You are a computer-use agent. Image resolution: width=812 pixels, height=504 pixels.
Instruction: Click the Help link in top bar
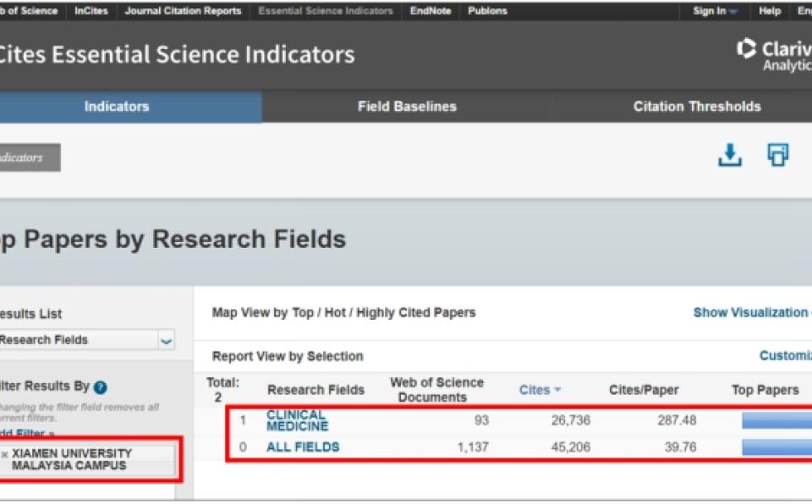tap(770, 11)
